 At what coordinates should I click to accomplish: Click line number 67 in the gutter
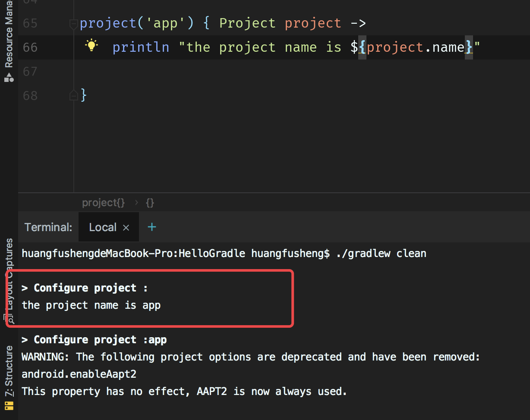click(30, 71)
